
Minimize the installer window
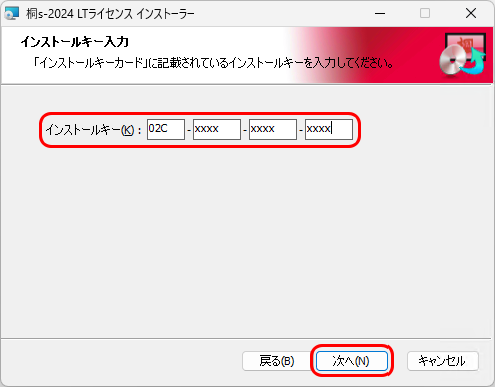(x=380, y=14)
